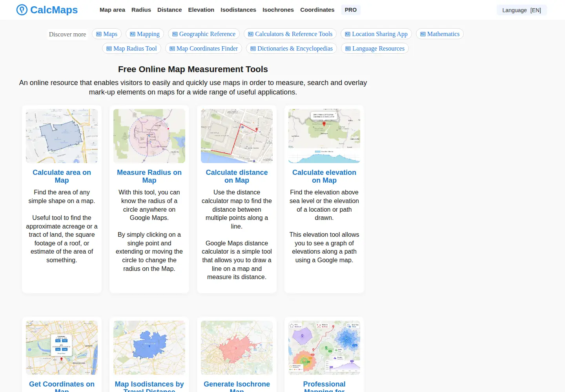Open Map Isodistances by Travel Distance link

click(x=149, y=386)
